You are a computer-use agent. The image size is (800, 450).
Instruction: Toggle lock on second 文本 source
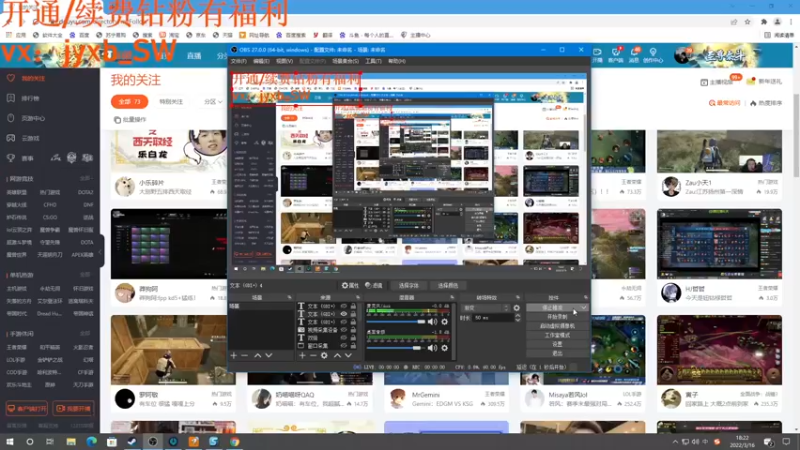click(353, 314)
